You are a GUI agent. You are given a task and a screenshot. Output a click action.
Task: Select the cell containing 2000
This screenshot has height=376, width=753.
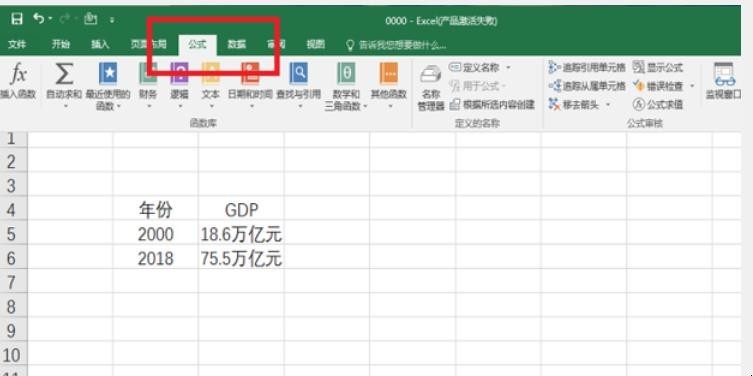pyautogui.click(x=156, y=233)
